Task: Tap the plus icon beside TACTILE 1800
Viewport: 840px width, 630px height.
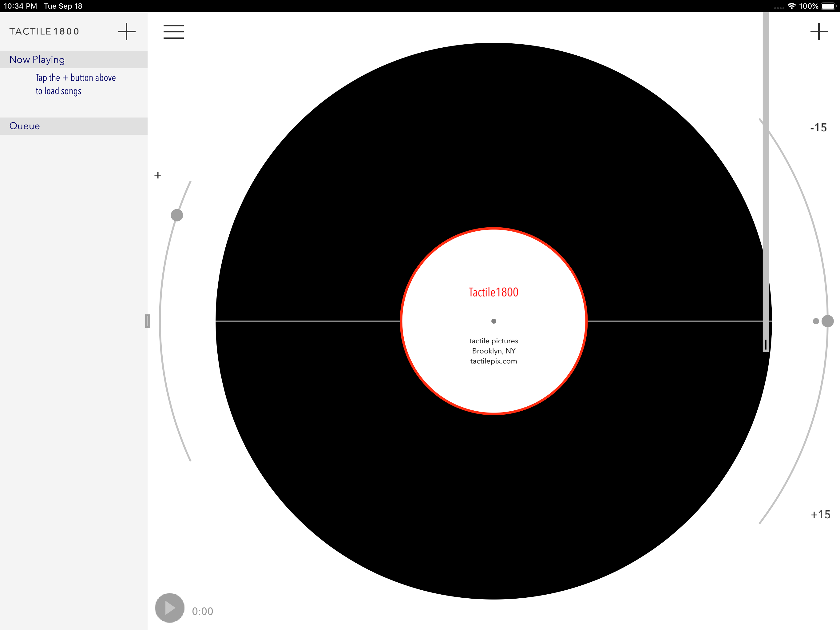Action: coord(126,32)
